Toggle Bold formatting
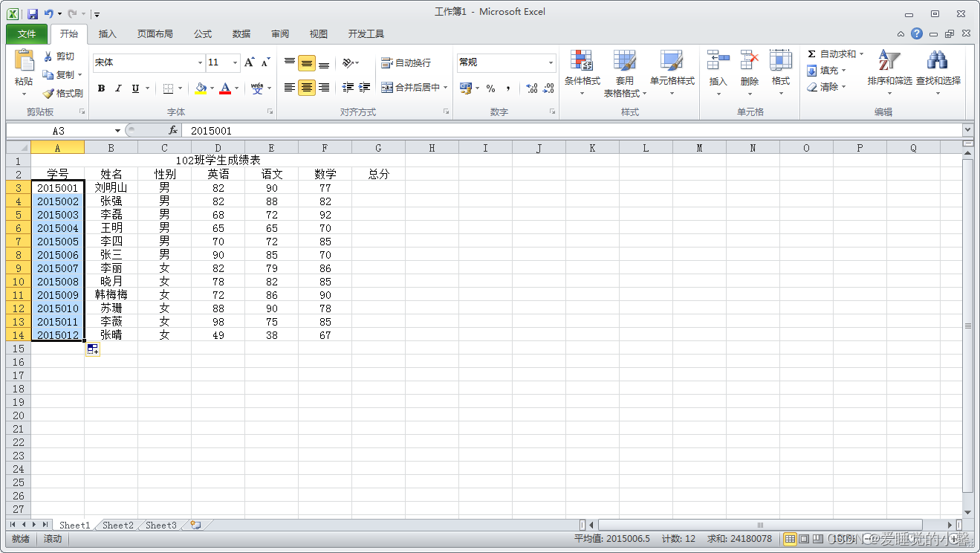The image size is (980, 553). pyautogui.click(x=101, y=88)
